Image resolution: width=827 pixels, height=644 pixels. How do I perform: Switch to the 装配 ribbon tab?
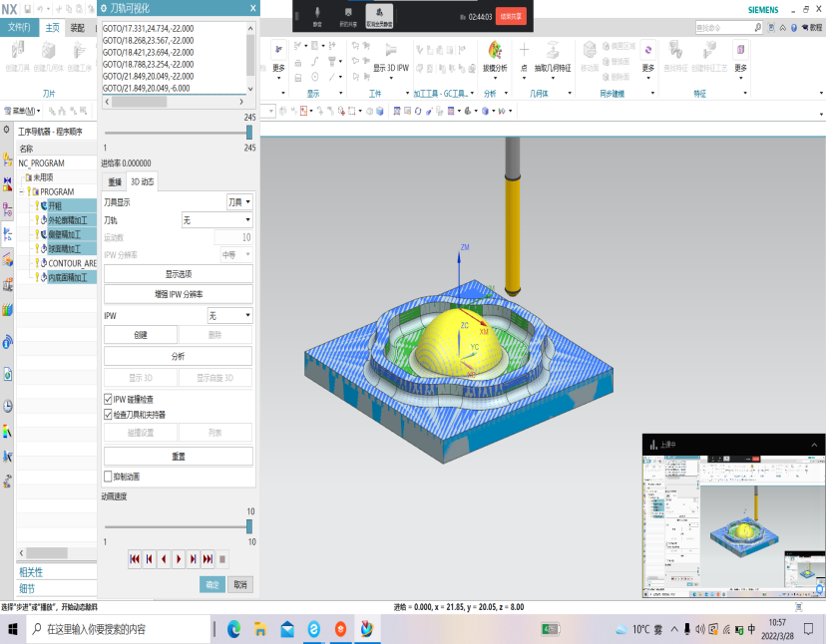78,27
